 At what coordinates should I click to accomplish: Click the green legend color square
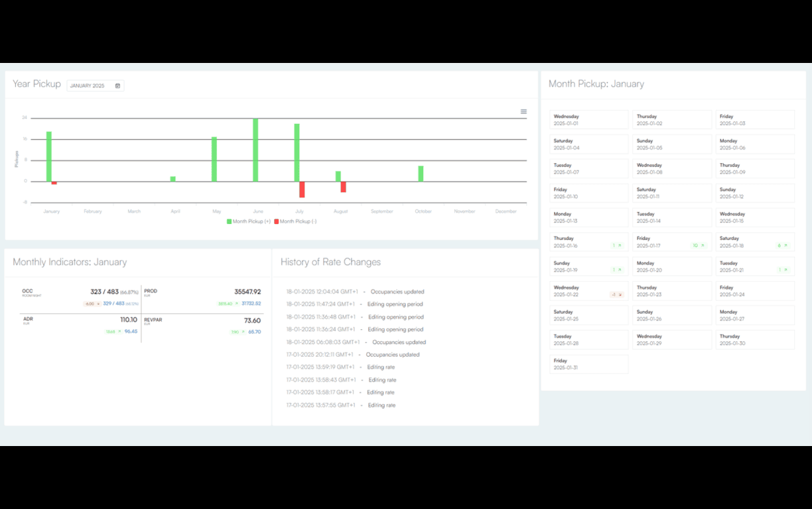pyautogui.click(x=229, y=221)
